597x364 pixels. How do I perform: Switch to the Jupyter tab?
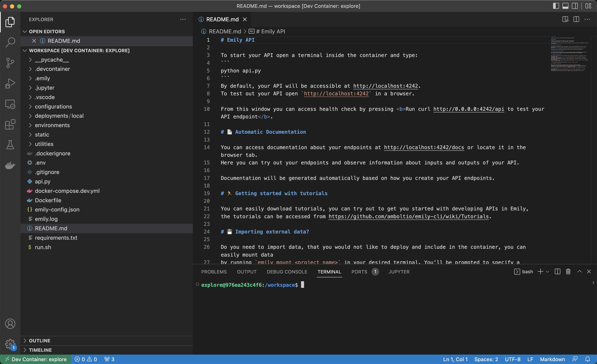point(399,272)
